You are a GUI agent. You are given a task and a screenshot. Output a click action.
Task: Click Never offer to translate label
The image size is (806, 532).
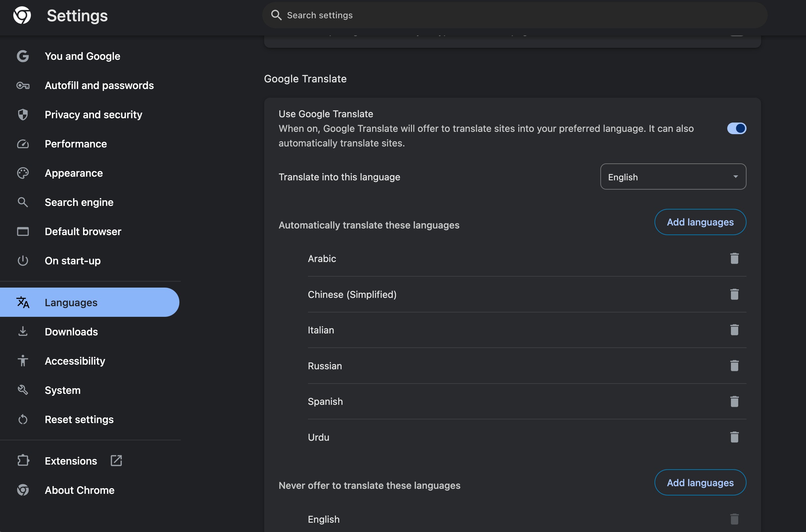[x=369, y=486]
